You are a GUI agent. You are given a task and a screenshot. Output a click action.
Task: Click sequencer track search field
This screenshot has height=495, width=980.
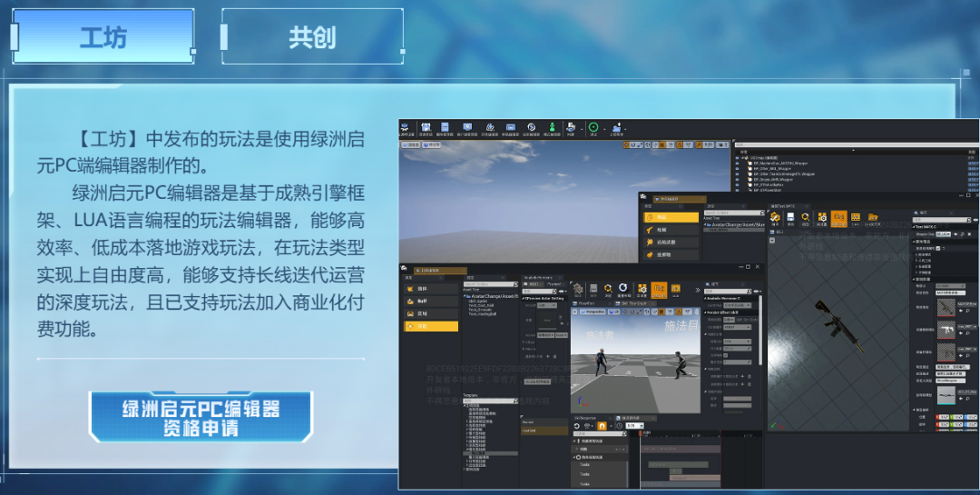[600, 433]
